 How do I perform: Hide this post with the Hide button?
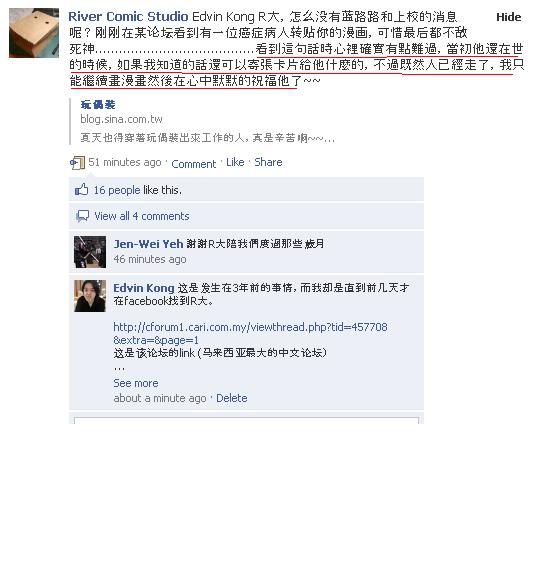pyautogui.click(x=508, y=17)
